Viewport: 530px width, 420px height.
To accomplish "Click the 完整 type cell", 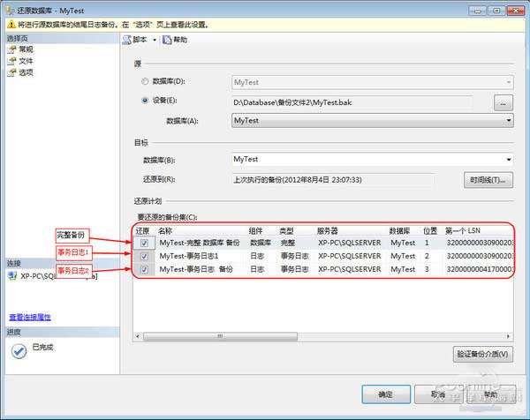I will point(288,243).
